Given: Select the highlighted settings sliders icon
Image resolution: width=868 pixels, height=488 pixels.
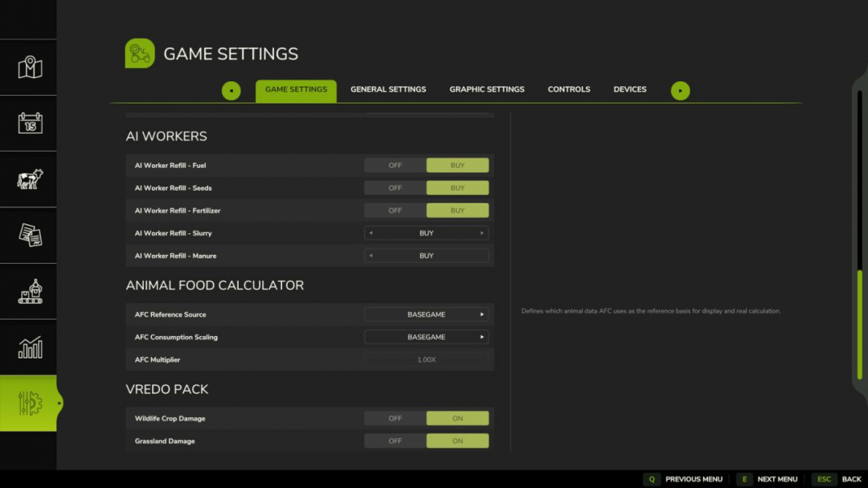Looking at the screenshot, I should click(x=28, y=403).
